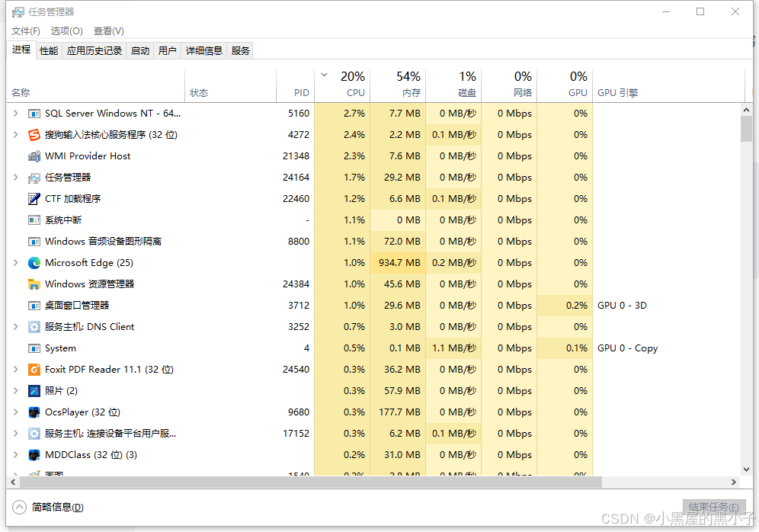Viewport: 759px width, 532px height.
Task: Switch to the 详细信息 tab
Action: [x=203, y=51]
